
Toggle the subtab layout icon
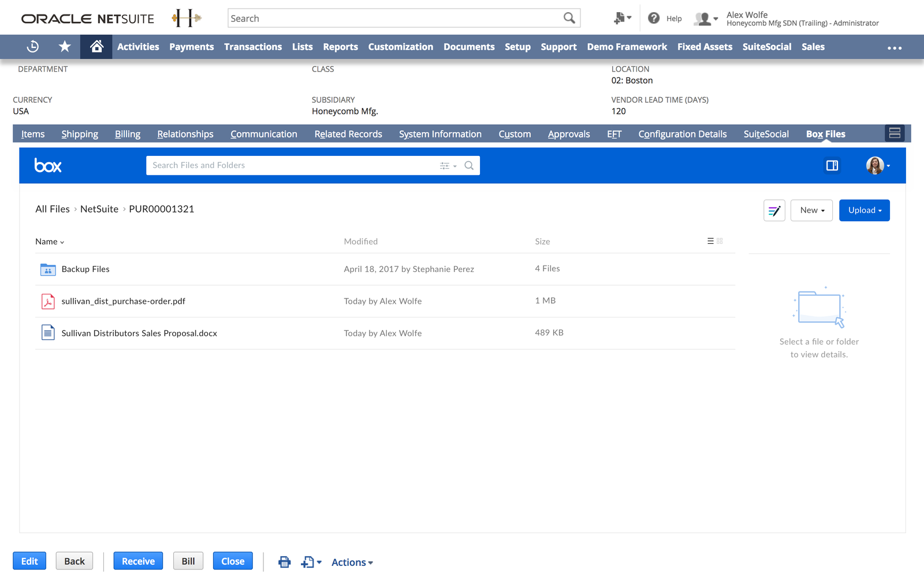pyautogui.click(x=895, y=133)
